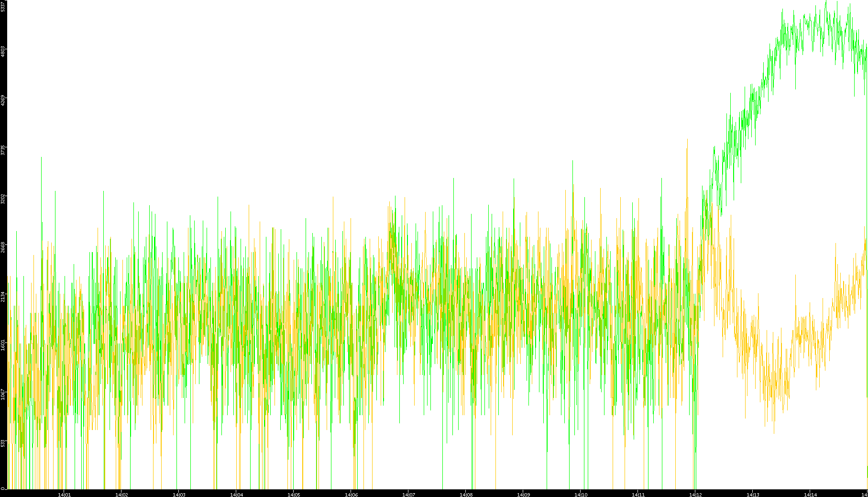This screenshot has height=497, width=868.
Task: Select the 2668 vertical axis label
Action: coord(3,248)
